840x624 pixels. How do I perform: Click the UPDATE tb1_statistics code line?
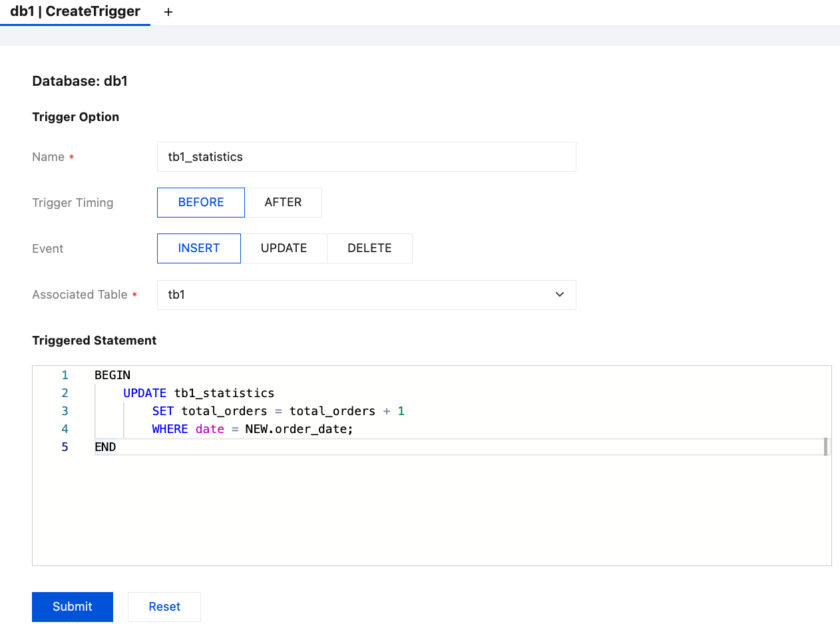point(198,393)
